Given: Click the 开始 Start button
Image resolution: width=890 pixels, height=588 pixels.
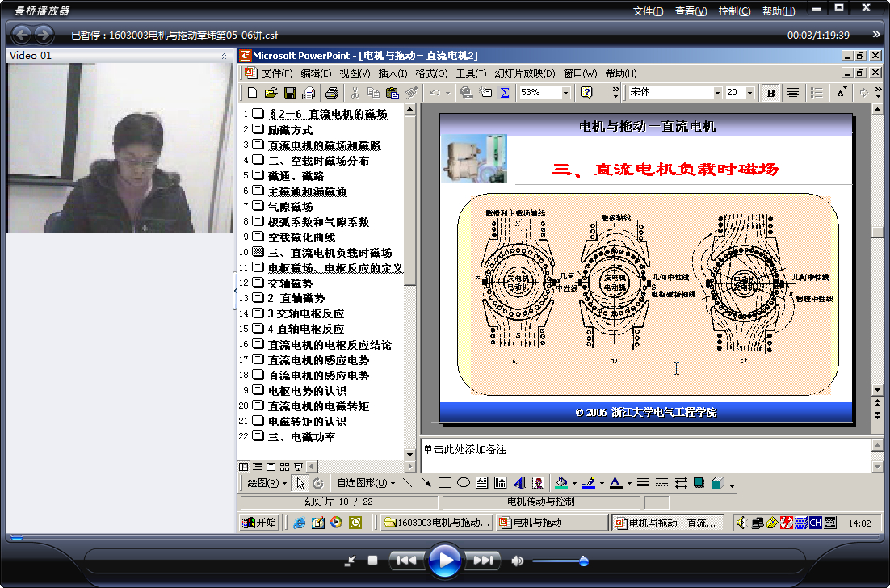Looking at the screenshot, I should pyautogui.click(x=259, y=523).
